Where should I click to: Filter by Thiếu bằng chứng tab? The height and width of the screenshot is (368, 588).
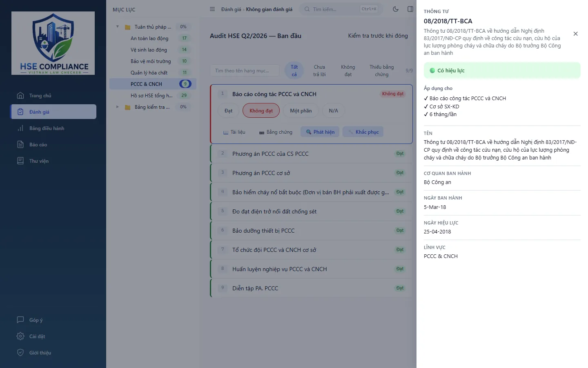tap(382, 70)
